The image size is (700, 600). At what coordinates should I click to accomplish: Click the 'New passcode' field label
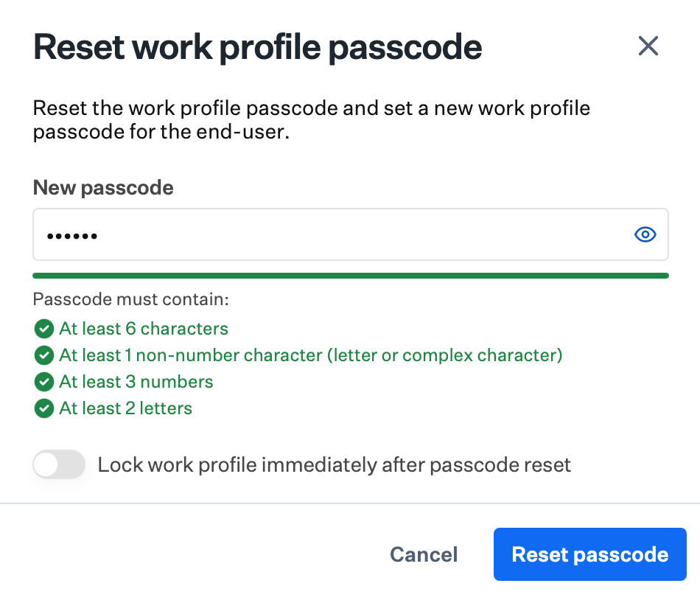click(x=103, y=188)
